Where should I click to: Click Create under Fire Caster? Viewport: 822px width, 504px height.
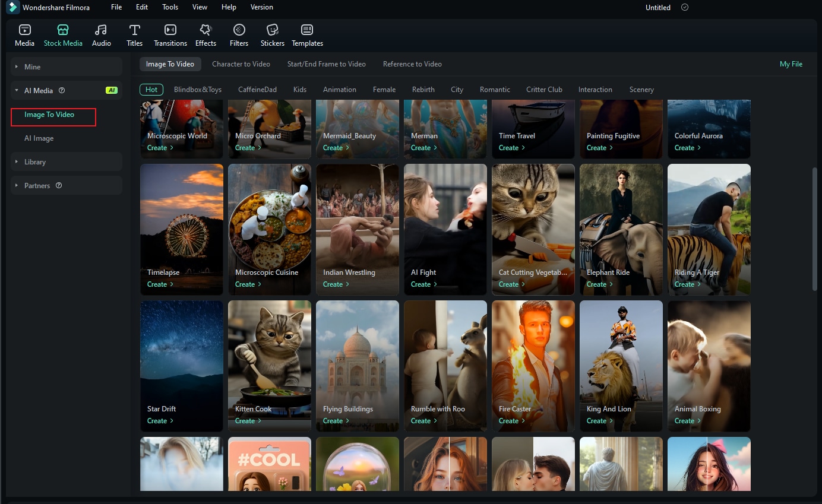point(512,421)
